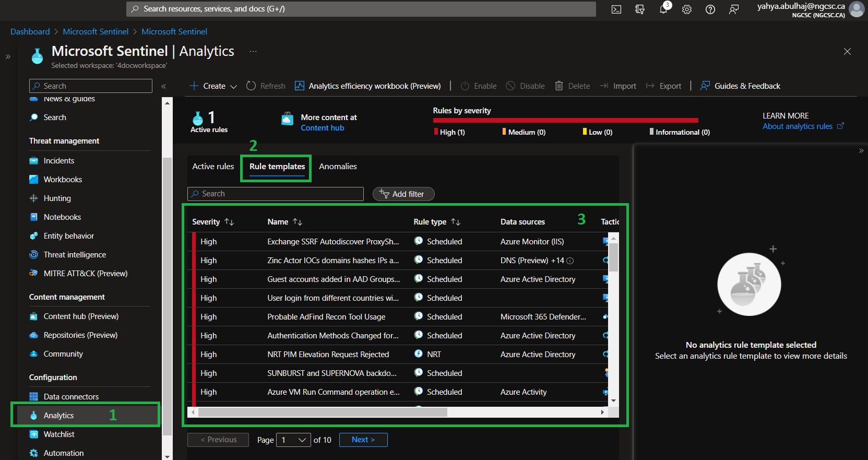Image resolution: width=868 pixels, height=460 pixels.
Task: Click the global resources search bar
Action: [x=361, y=9]
